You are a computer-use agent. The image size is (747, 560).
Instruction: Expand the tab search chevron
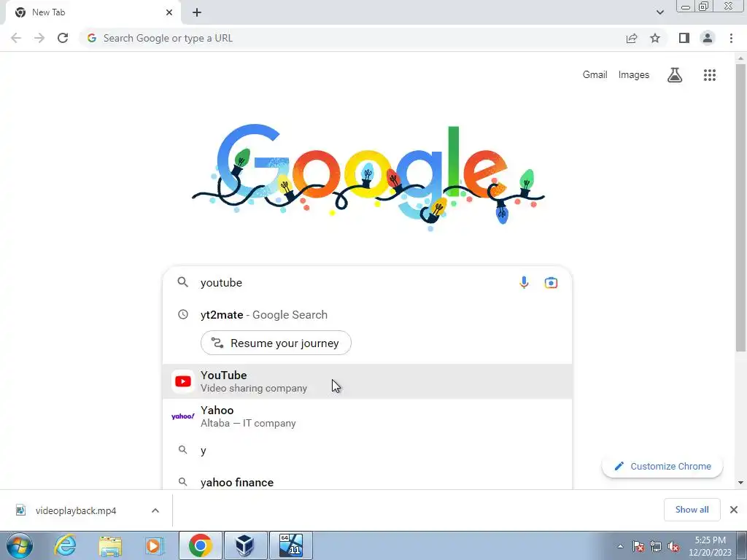(x=659, y=12)
